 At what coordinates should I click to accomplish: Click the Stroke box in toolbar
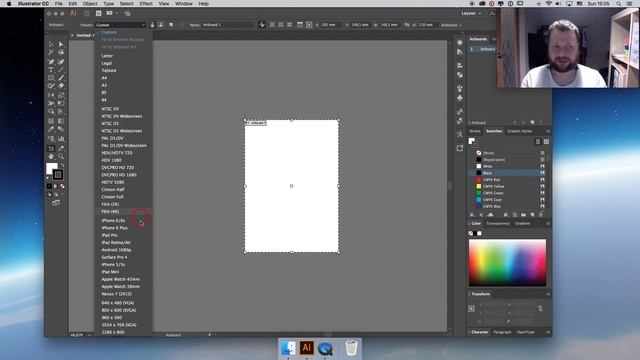[58, 175]
